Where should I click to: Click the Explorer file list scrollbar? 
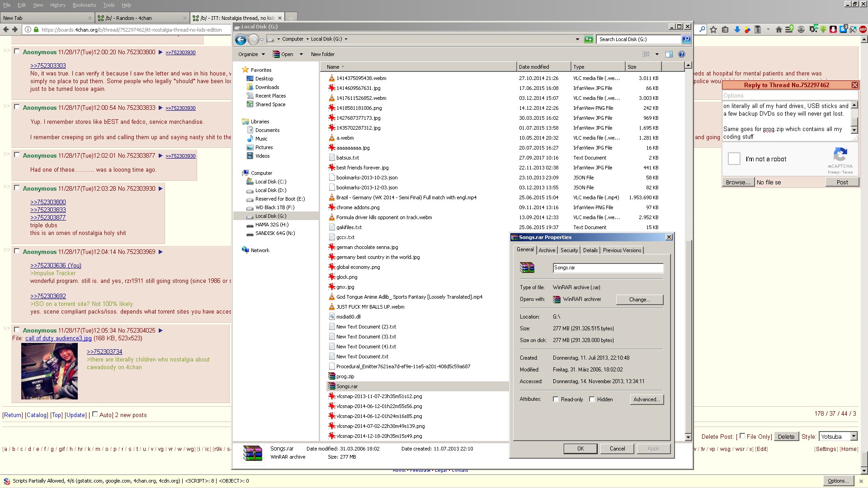coord(688,251)
